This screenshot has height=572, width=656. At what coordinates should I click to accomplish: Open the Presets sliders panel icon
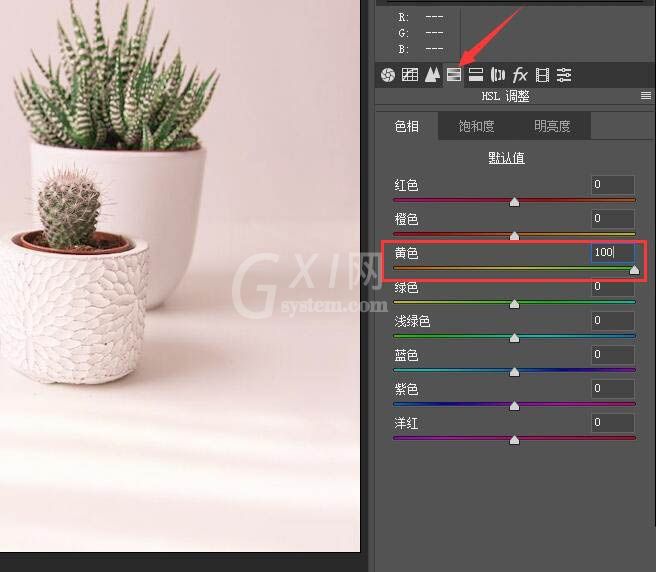pyautogui.click(x=564, y=75)
